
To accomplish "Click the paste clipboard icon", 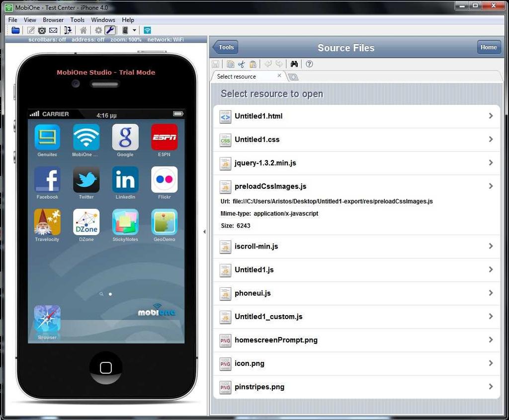I will [x=253, y=64].
